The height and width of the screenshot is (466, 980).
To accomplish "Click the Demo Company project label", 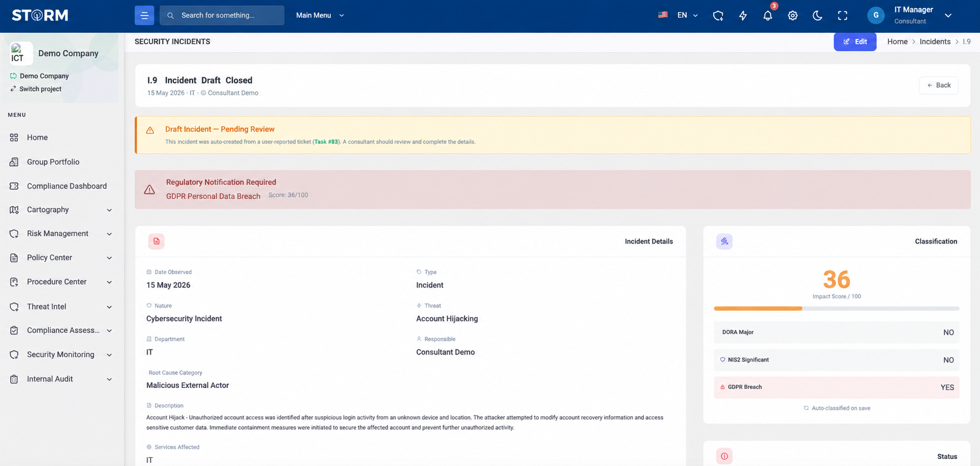I will [x=44, y=76].
